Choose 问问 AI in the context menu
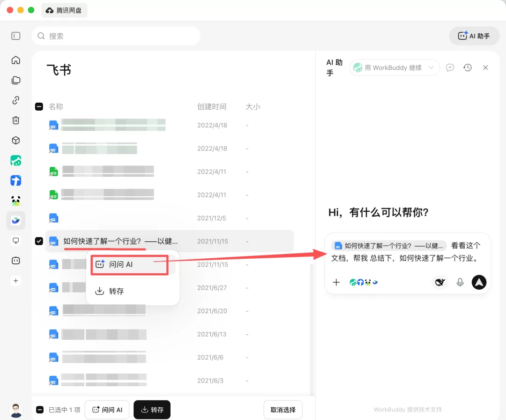This screenshot has width=506, height=420. coord(130,264)
